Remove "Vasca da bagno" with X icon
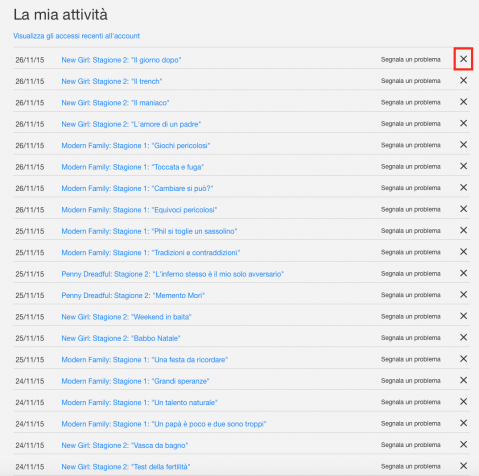Image resolution: width=479 pixels, height=476 pixels. (463, 444)
